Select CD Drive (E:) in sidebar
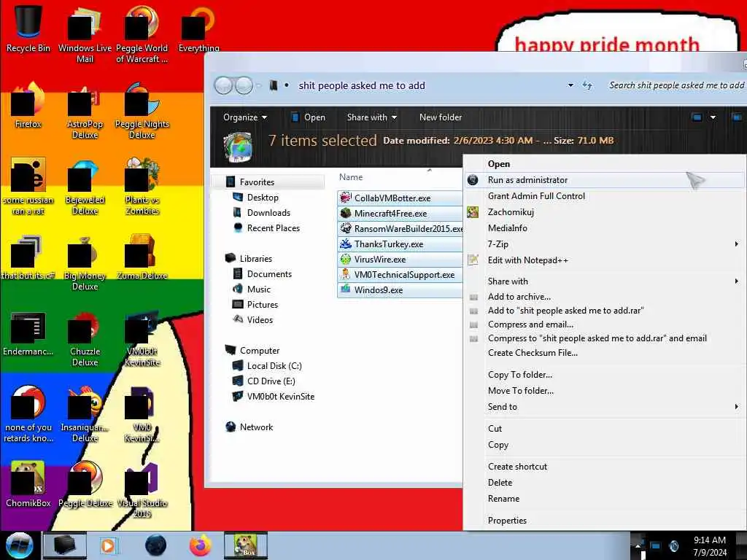This screenshot has height=560, width=747. tap(271, 381)
